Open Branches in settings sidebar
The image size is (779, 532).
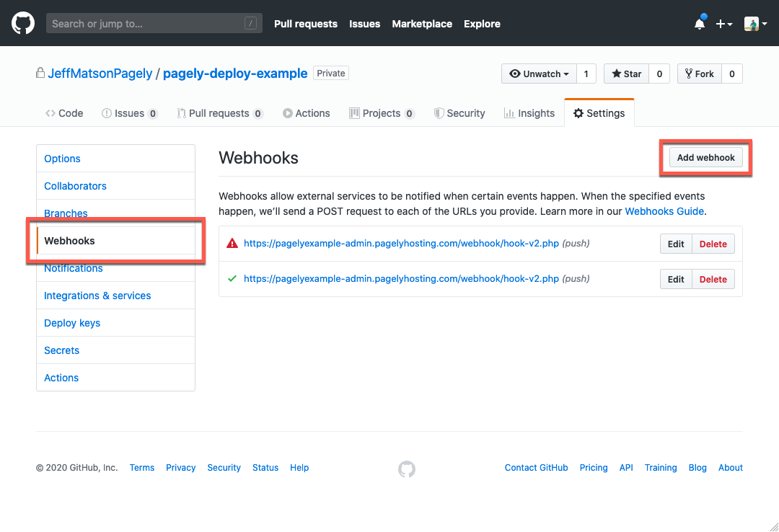click(115, 213)
